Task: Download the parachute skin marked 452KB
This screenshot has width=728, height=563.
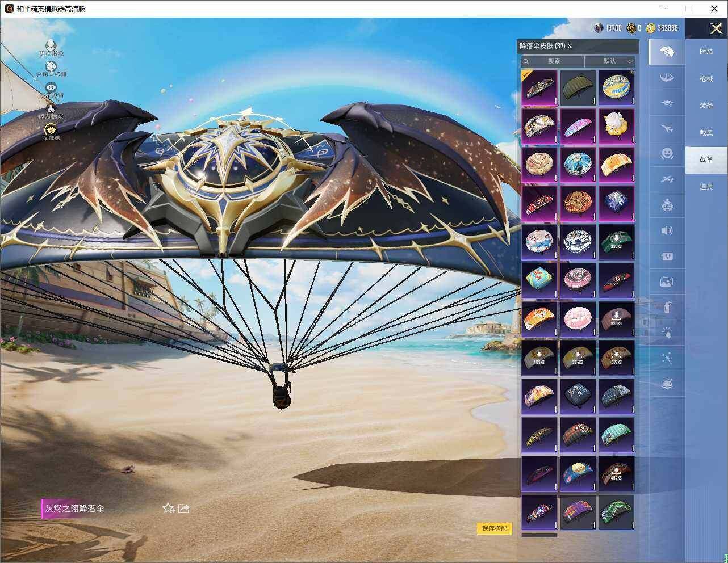Action: [x=617, y=473]
